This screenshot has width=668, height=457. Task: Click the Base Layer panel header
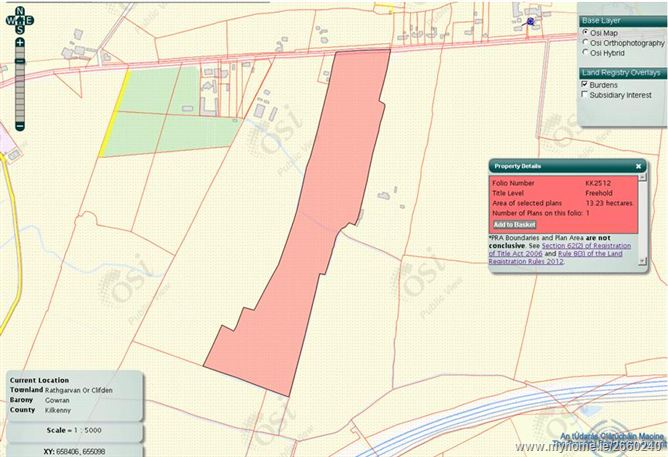620,20
